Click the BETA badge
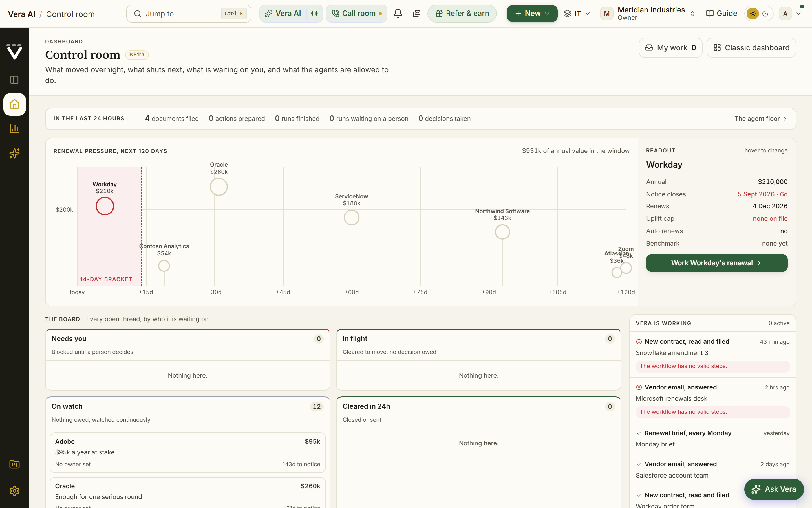 pos(137,55)
